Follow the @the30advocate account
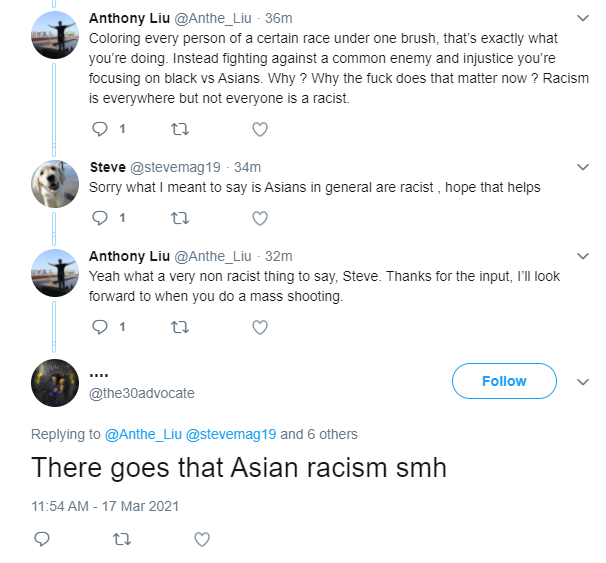This screenshot has width=606, height=563. 504,381
